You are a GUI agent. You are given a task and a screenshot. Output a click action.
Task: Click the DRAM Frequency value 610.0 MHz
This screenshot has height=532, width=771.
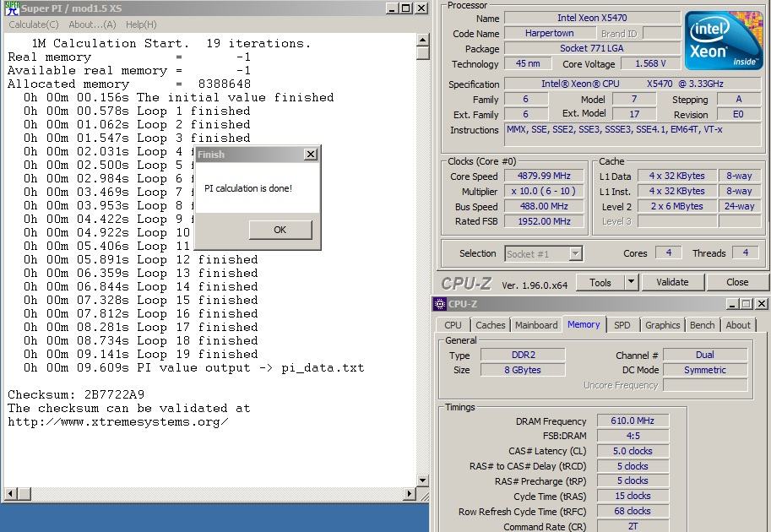point(633,421)
